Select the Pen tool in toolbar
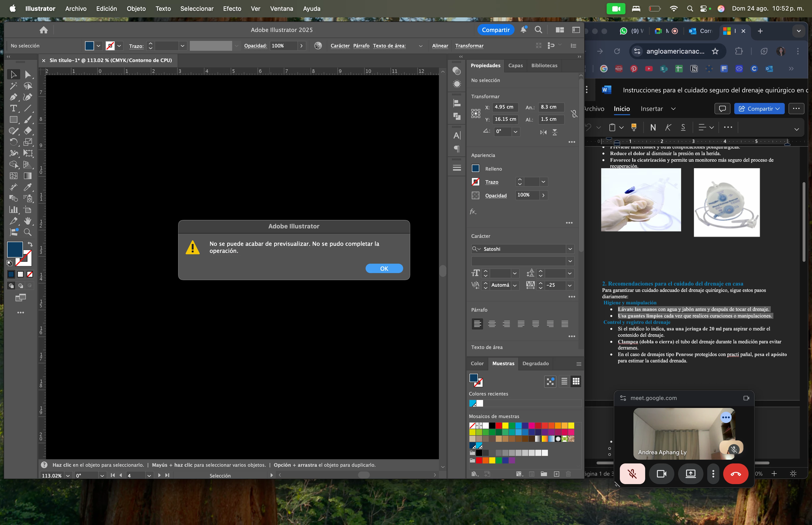The height and width of the screenshot is (525, 812). [13, 97]
